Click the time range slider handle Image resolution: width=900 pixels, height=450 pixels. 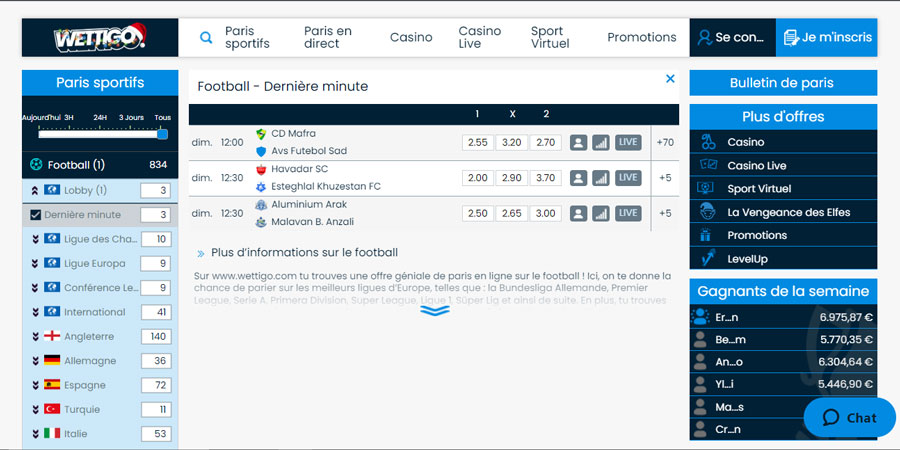tap(162, 133)
